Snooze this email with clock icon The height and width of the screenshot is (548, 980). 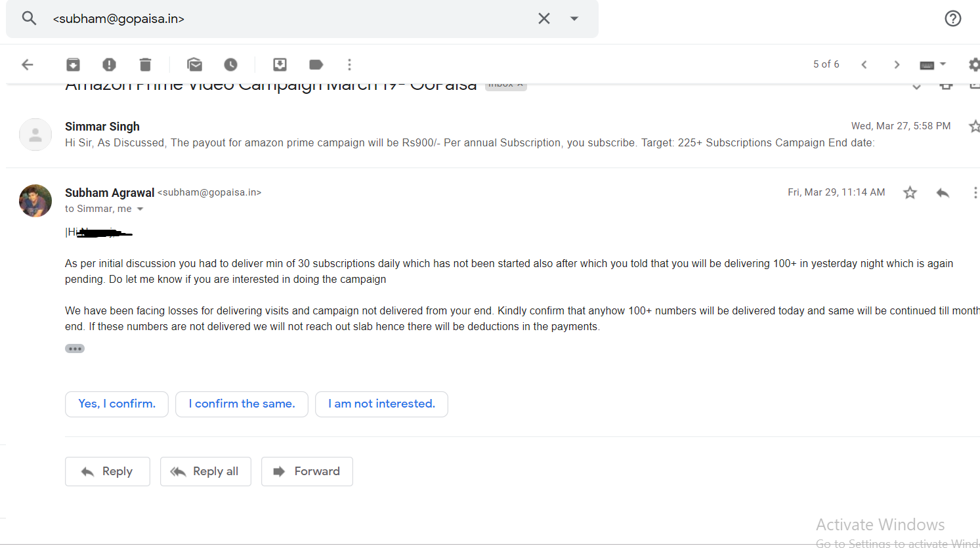click(230, 64)
